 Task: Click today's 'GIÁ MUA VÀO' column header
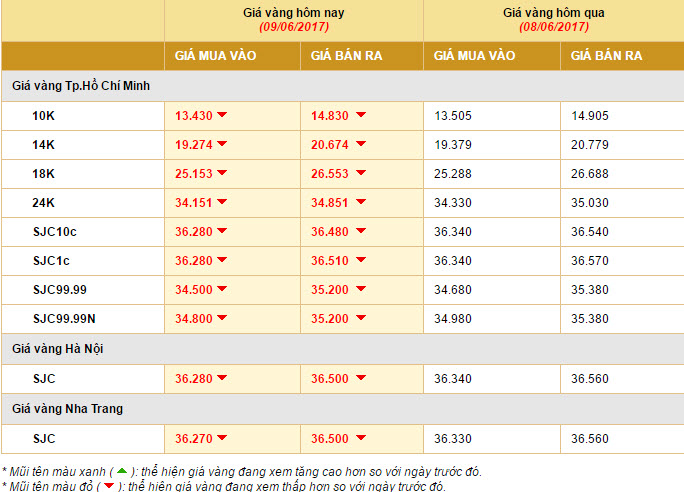[x=215, y=55]
